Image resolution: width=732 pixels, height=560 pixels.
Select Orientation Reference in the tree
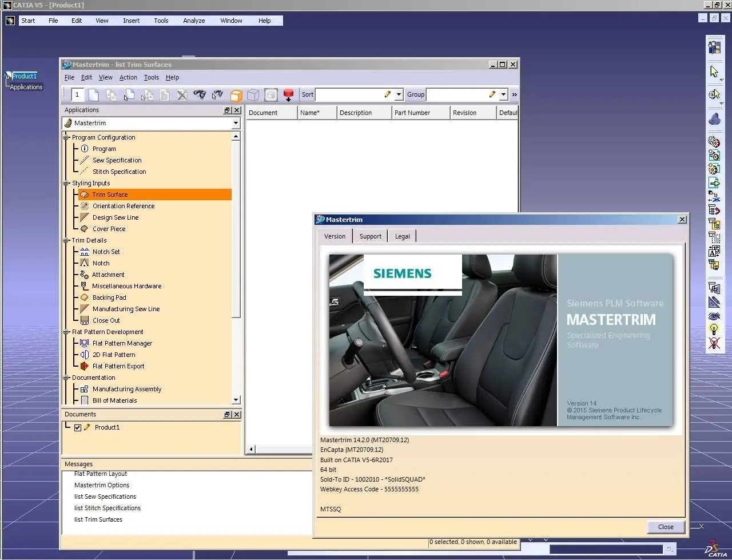pos(124,206)
